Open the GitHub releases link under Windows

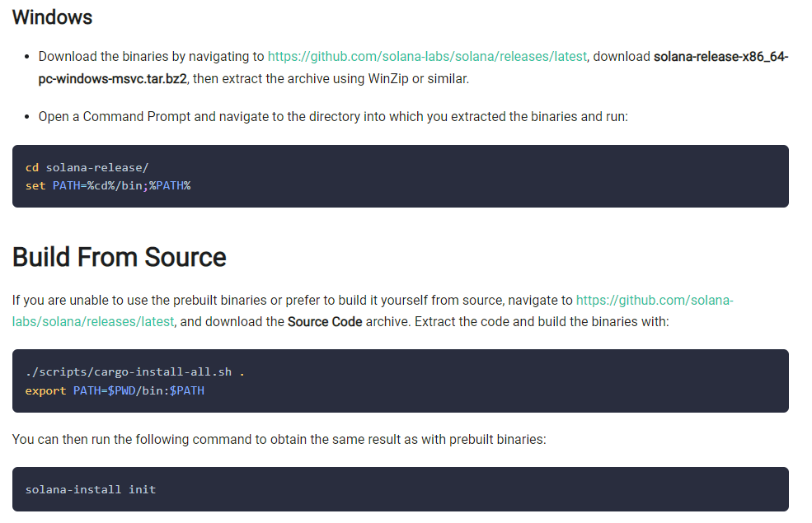click(x=427, y=56)
